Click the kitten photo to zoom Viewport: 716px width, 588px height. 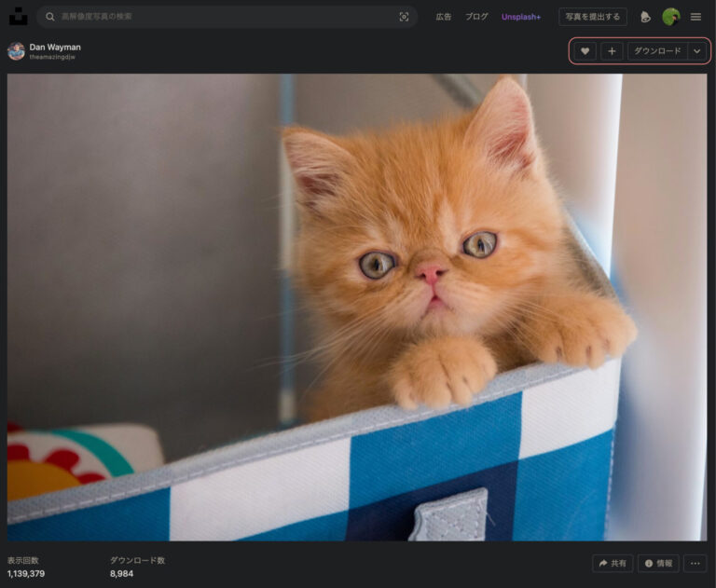(x=357, y=308)
